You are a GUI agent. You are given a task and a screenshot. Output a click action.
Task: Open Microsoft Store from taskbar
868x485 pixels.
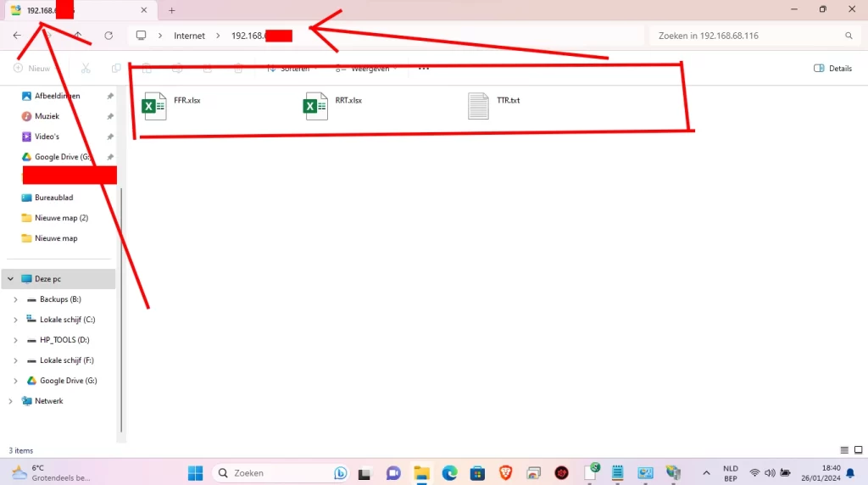pos(477,473)
